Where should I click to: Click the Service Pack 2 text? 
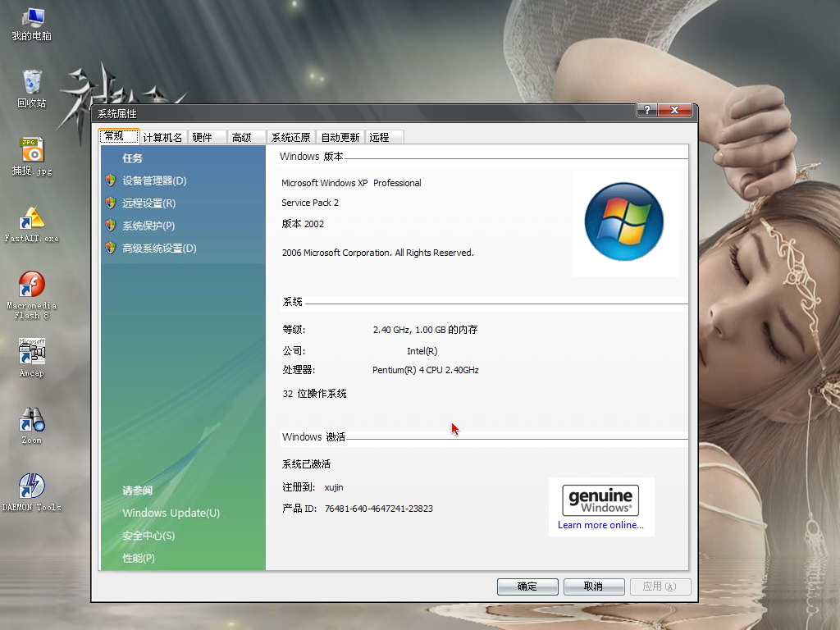[310, 203]
